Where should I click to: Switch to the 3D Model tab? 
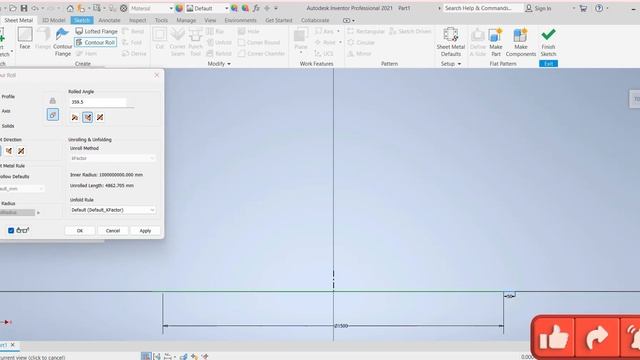54,20
